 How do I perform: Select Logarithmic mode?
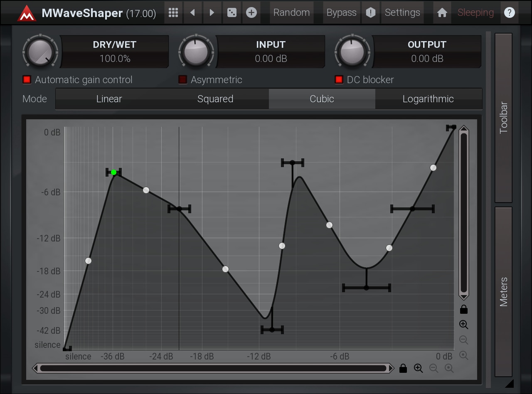pyautogui.click(x=428, y=99)
